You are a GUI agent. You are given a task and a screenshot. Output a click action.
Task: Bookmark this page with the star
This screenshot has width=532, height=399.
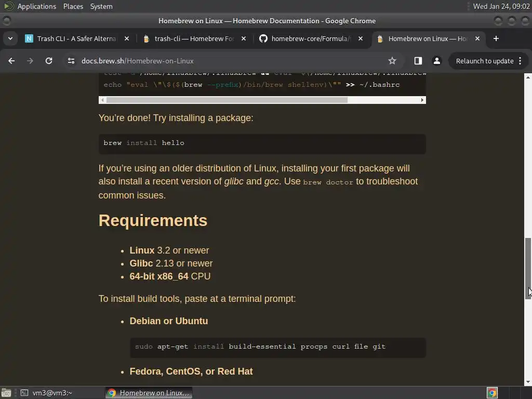tap(392, 61)
